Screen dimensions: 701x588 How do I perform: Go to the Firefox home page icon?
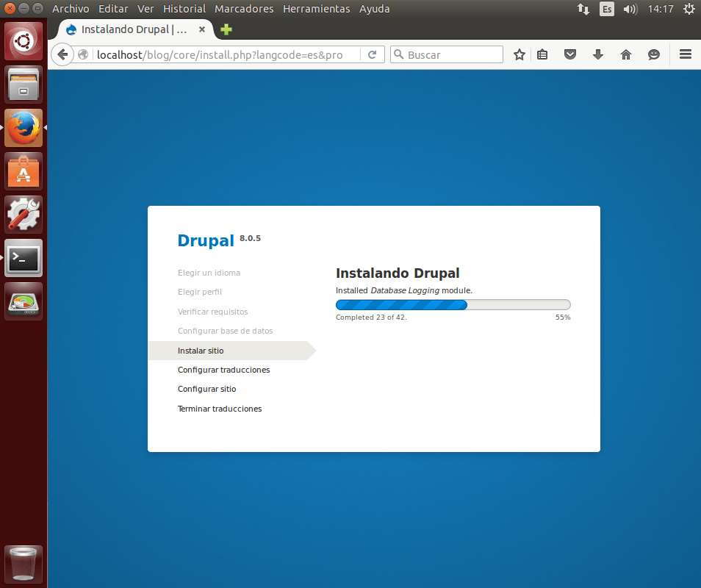pyautogui.click(x=626, y=55)
